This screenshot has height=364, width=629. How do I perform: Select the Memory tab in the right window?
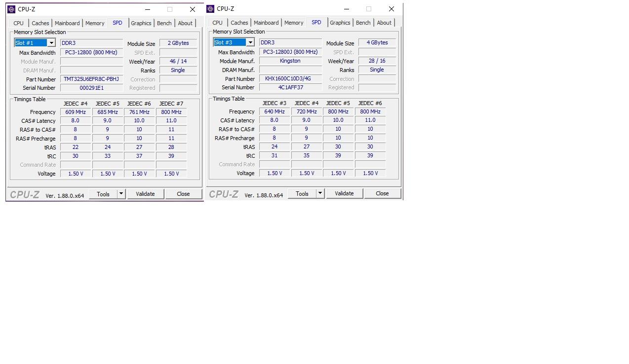tap(294, 23)
